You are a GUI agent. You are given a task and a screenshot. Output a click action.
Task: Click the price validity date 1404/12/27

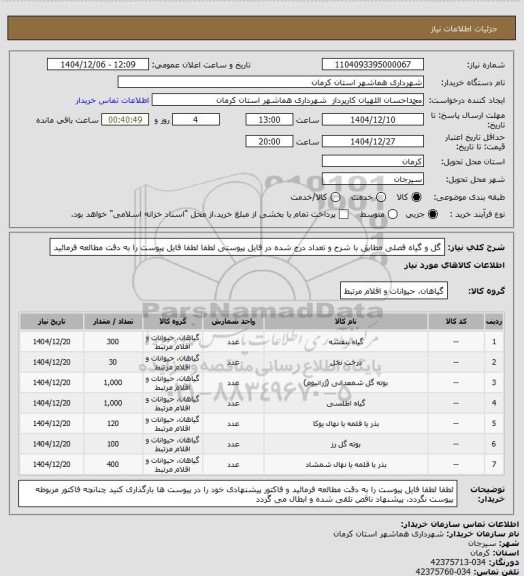click(x=373, y=141)
